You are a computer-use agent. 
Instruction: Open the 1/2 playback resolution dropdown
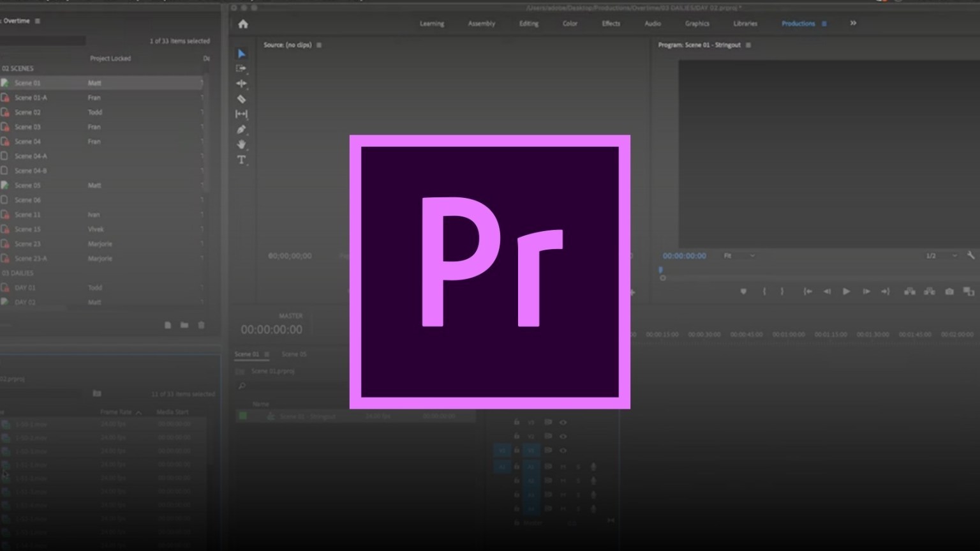coord(940,255)
